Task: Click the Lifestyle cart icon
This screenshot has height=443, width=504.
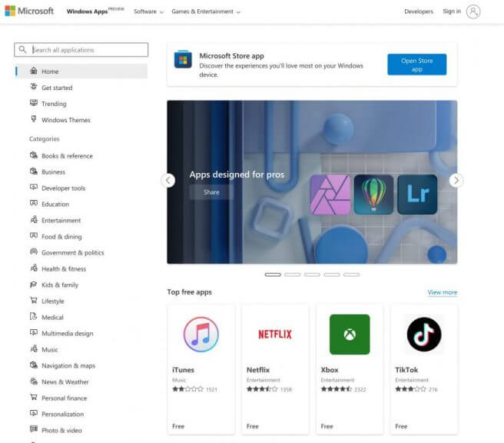Action: [34, 301]
